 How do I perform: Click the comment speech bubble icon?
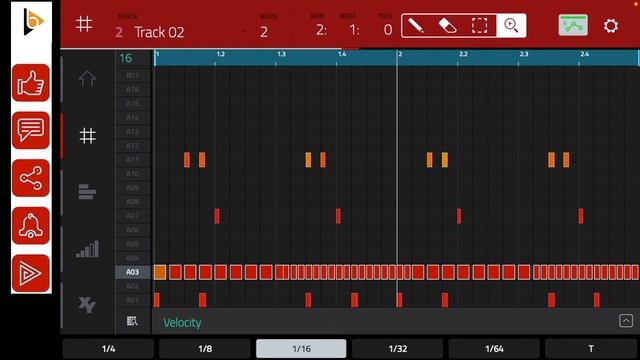(31, 130)
